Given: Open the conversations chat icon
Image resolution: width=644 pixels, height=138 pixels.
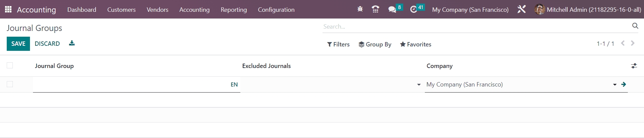Looking at the screenshot, I should [392, 9].
